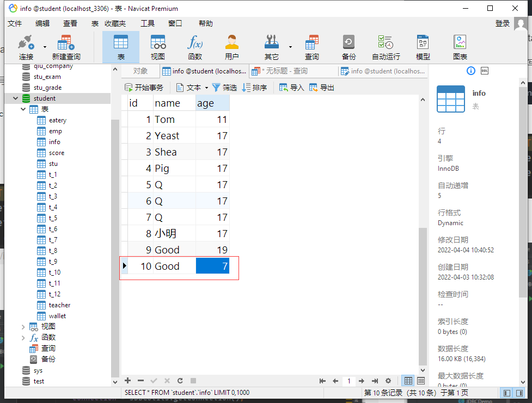Switch to the Objects (对象) tab
Image resolution: width=532 pixels, height=403 pixels.
click(x=140, y=71)
